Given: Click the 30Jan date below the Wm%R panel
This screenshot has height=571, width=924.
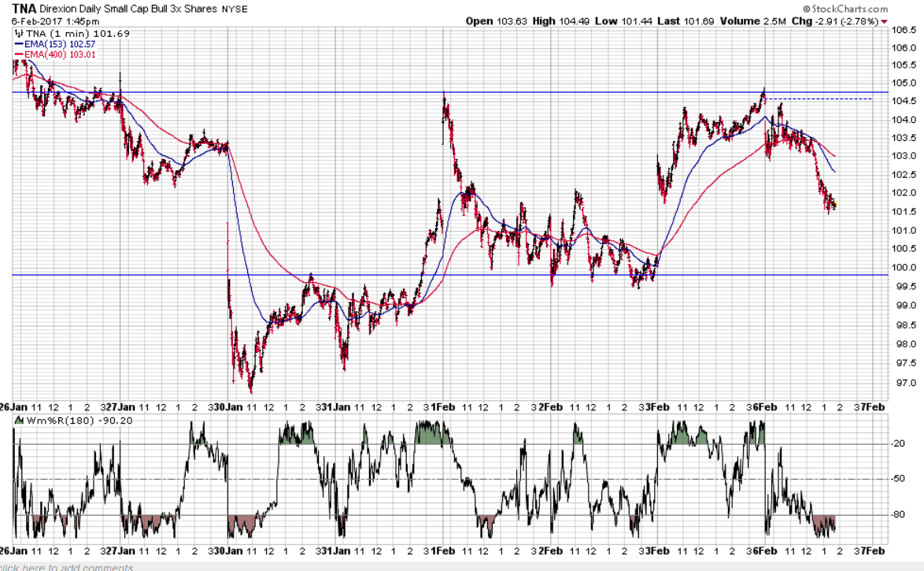Looking at the screenshot, I should [x=229, y=551].
